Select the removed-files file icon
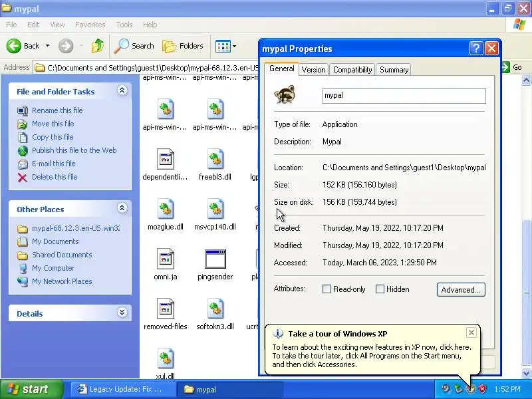 click(166, 309)
